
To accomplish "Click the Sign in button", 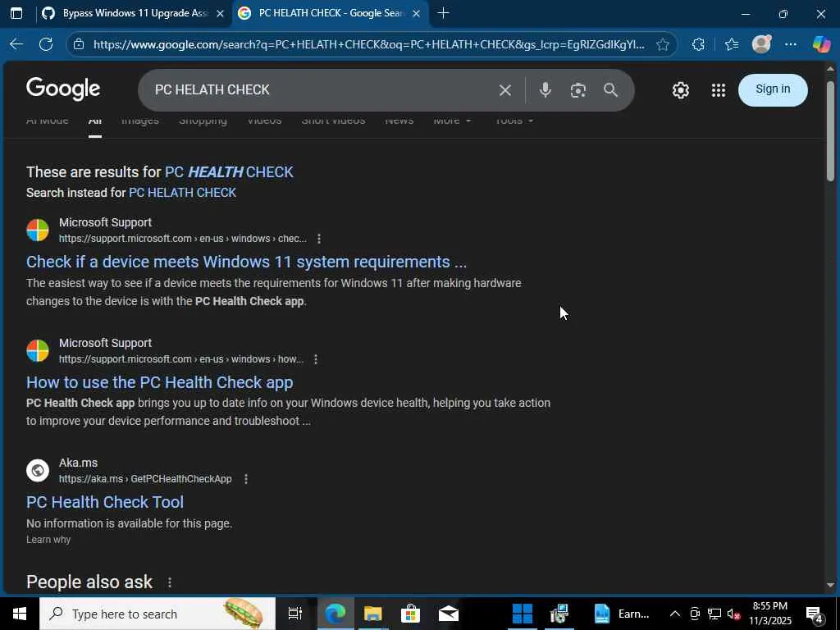I will tap(773, 89).
